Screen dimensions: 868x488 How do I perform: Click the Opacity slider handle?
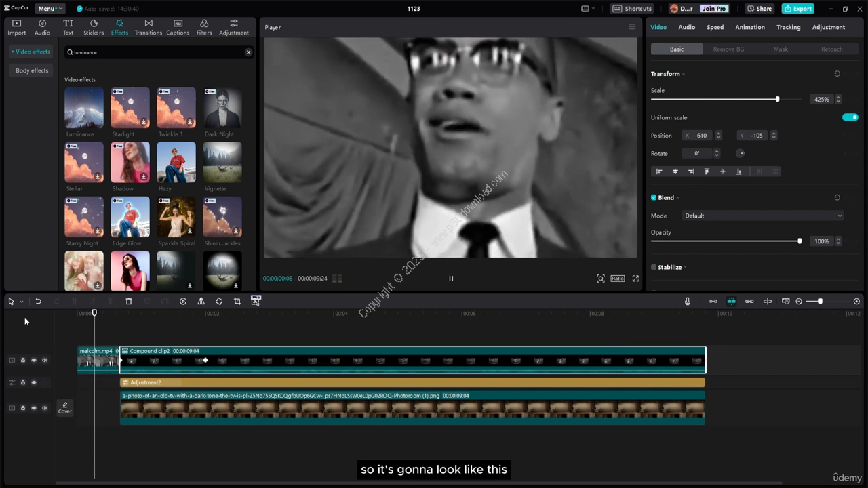800,241
